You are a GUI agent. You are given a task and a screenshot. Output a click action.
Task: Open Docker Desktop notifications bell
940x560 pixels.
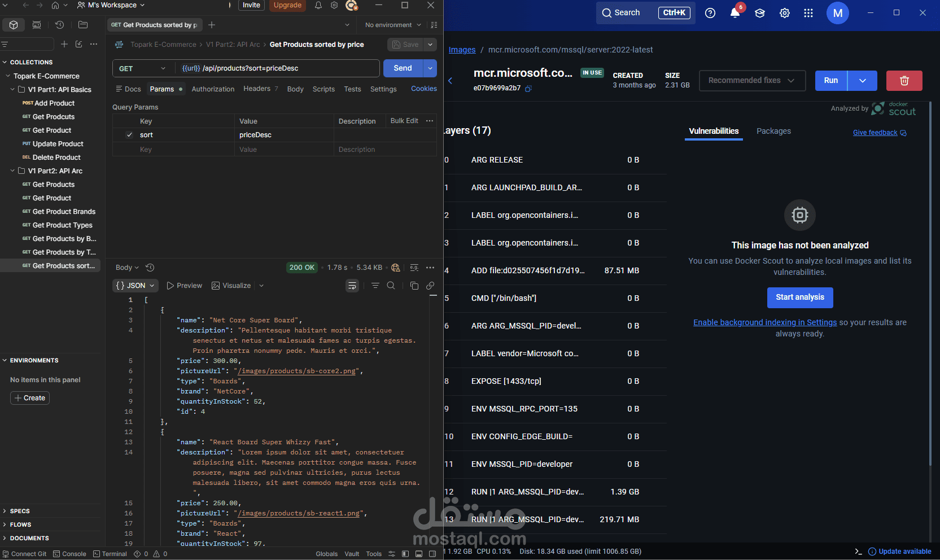(735, 13)
